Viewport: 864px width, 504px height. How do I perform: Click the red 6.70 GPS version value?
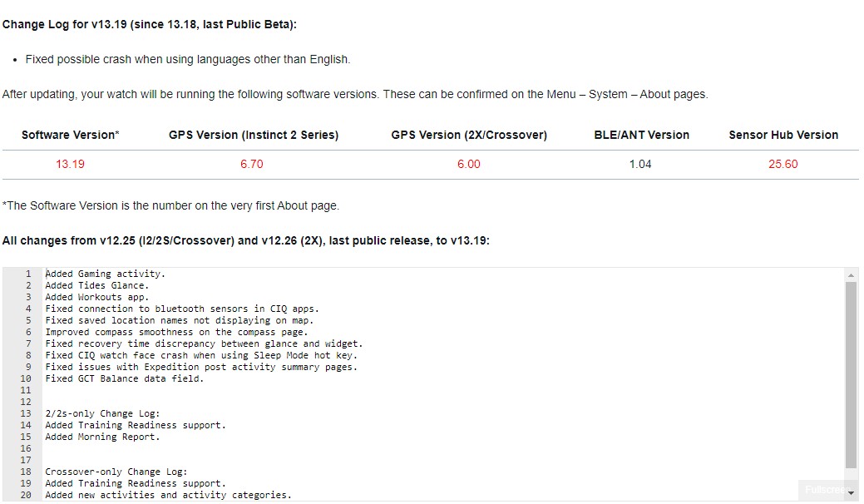tap(251, 164)
